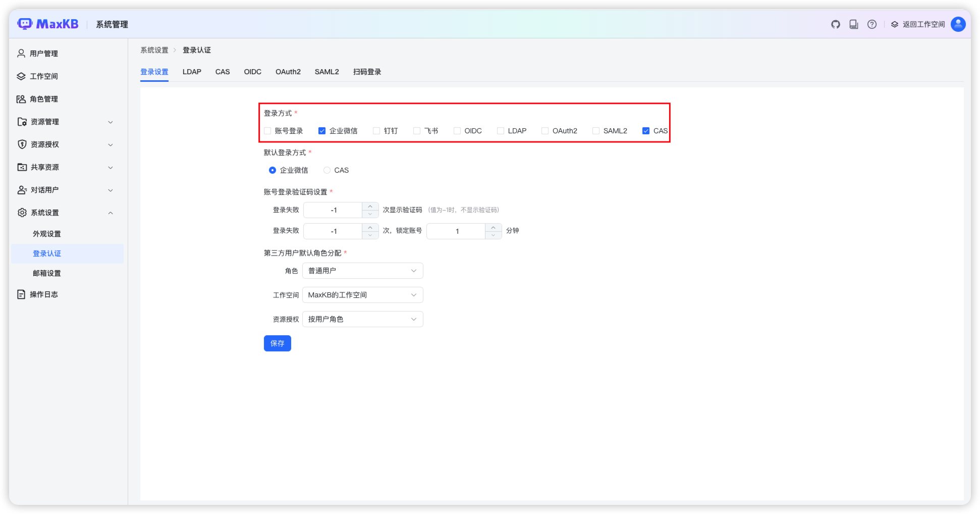980x514 pixels.
Task: Open the GitHub icon in top bar
Action: click(835, 24)
